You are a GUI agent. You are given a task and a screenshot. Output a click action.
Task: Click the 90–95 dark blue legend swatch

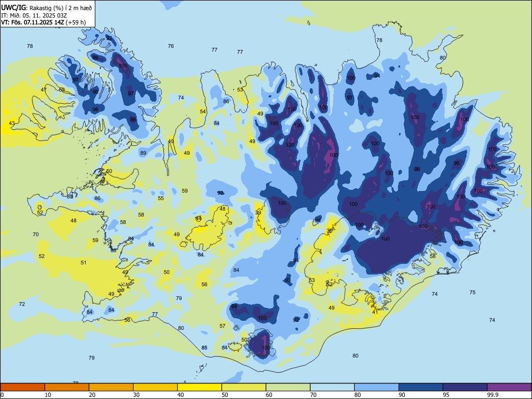(421, 387)
